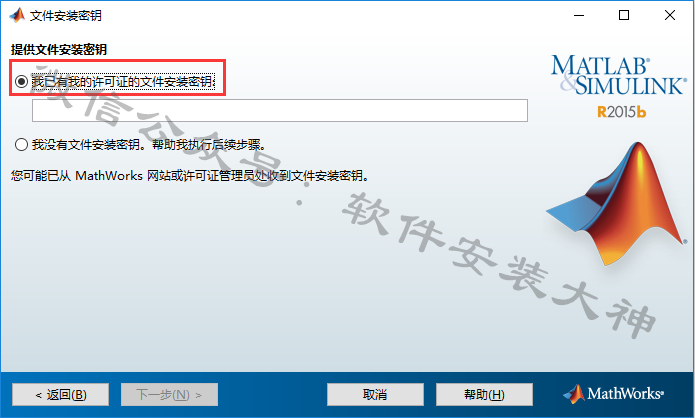The width and height of the screenshot is (695, 418).
Task: Click the MathWorks website info text line
Action: click(190, 176)
